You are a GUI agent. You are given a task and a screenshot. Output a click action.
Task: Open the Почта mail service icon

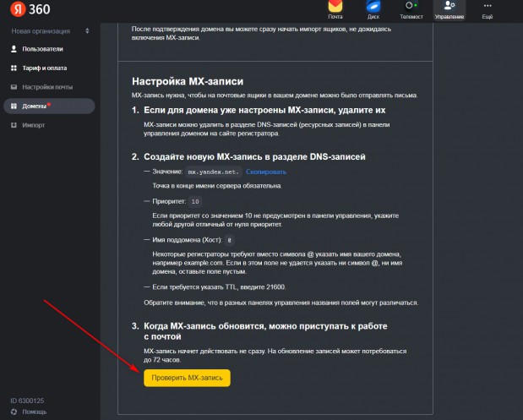point(335,8)
